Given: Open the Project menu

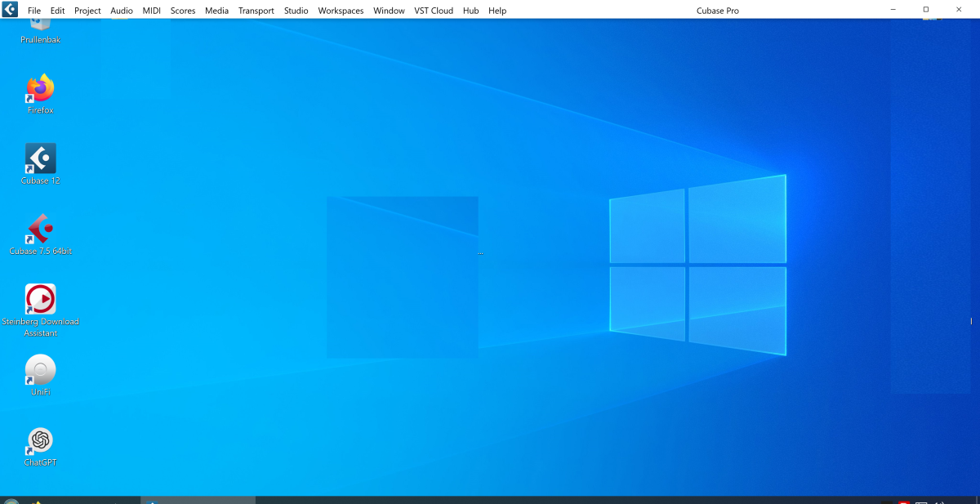Looking at the screenshot, I should point(87,11).
